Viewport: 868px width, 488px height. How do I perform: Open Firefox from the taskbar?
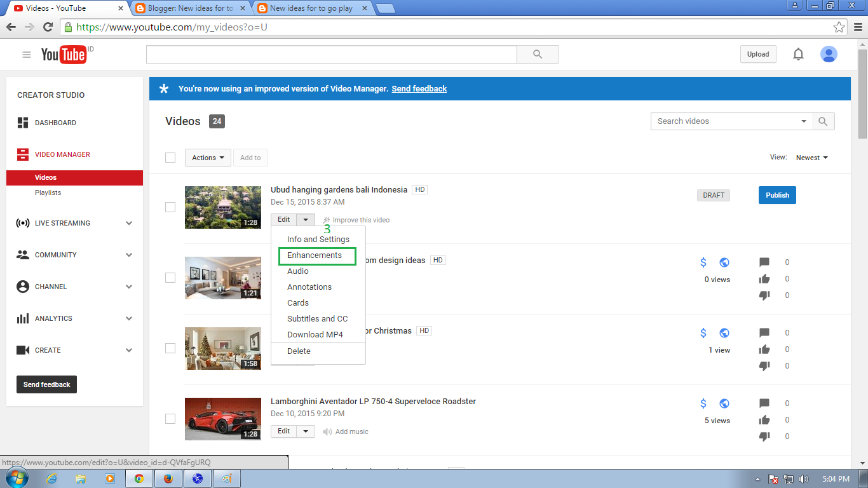(x=168, y=479)
